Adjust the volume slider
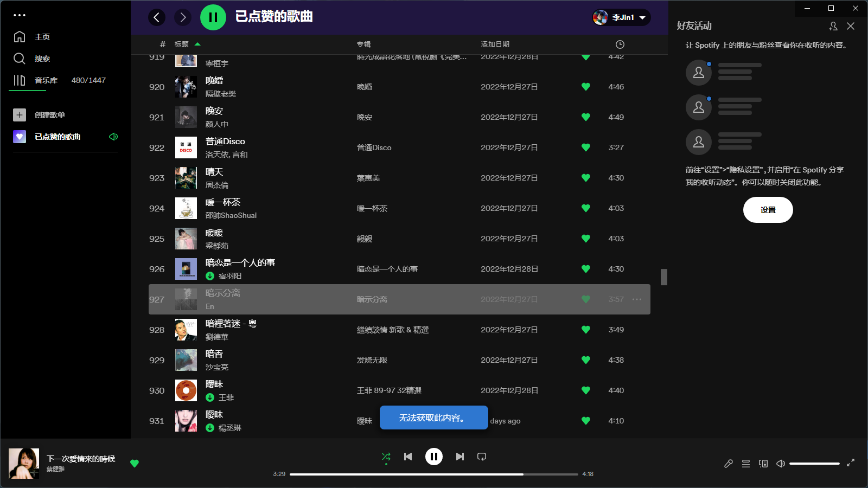Viewport: 868px width, 488px height. 814,464
